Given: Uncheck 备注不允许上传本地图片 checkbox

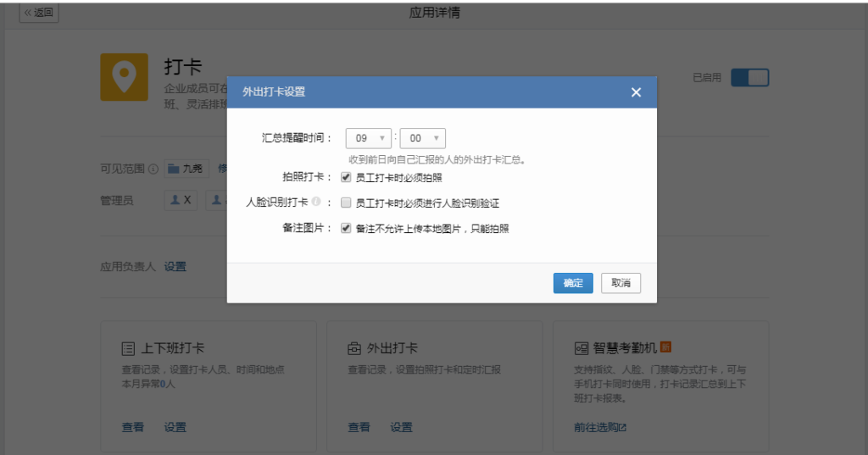Looking at the screenshot, I should (346, 228).
